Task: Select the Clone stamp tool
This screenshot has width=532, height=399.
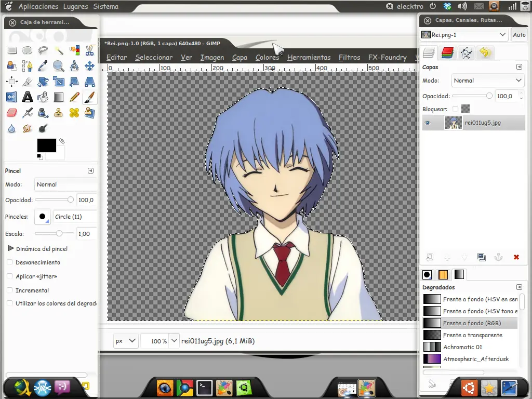Action: [59, 113]
